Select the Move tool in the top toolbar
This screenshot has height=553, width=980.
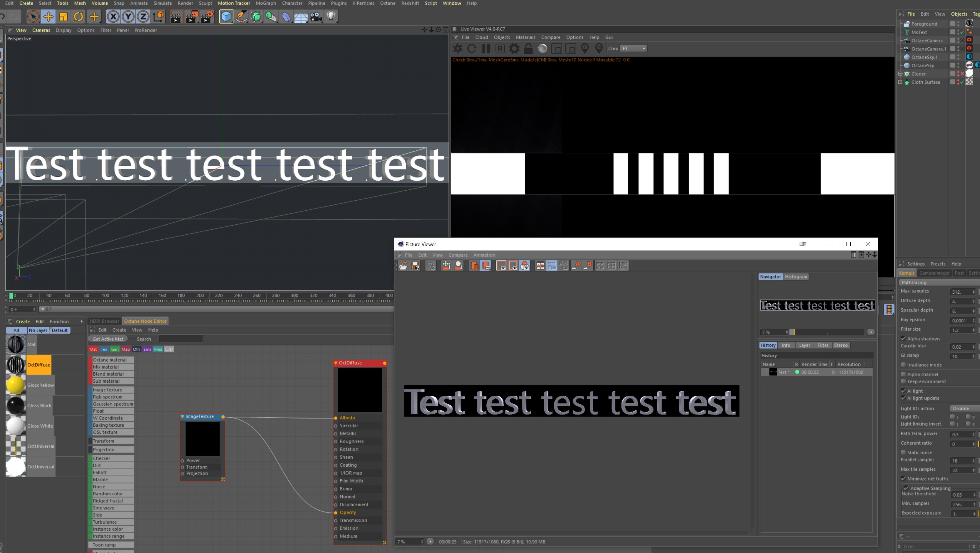[48, 17]
